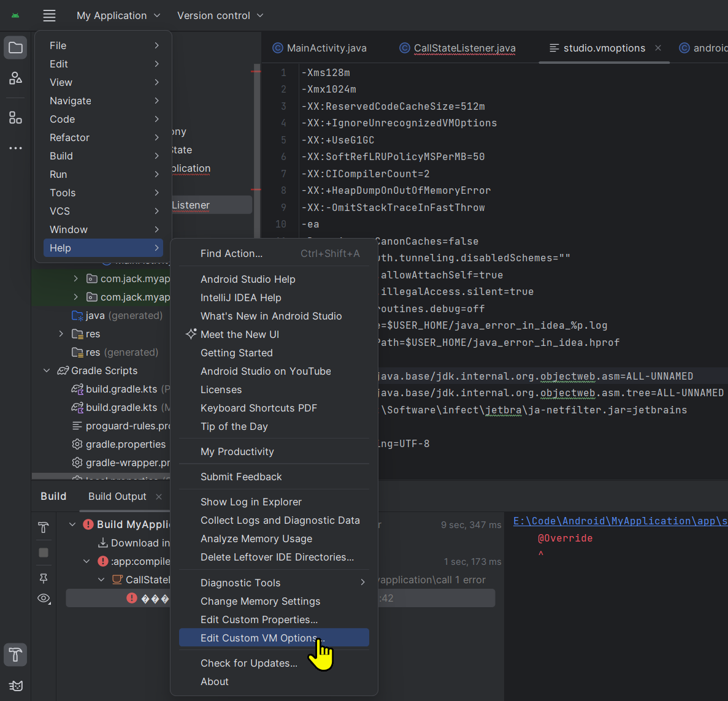Click the More tool windows ellipsis icon
This screenshot has width=728, height=701.
tap(15, 148)
